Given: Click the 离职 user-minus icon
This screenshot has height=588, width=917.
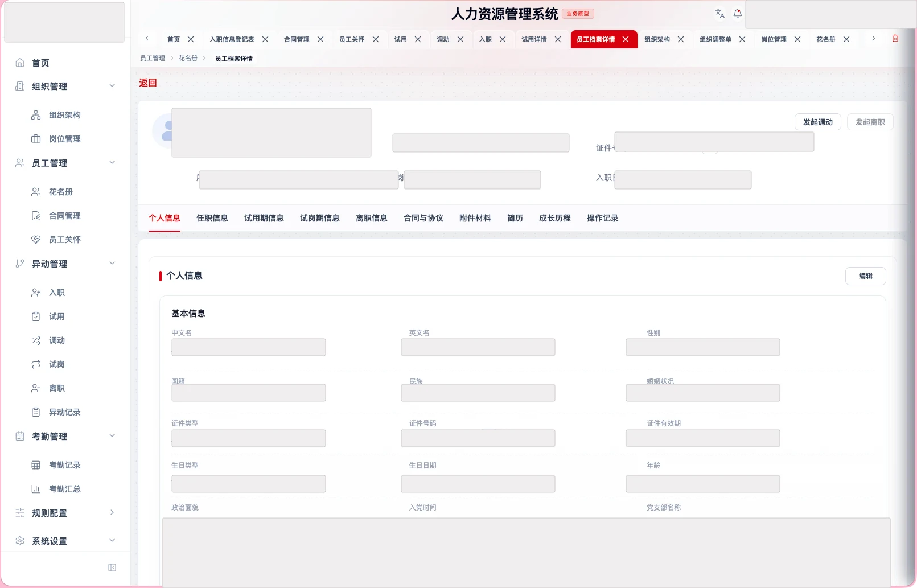Looking at the screenshot, I should click(x=36, y=388).
